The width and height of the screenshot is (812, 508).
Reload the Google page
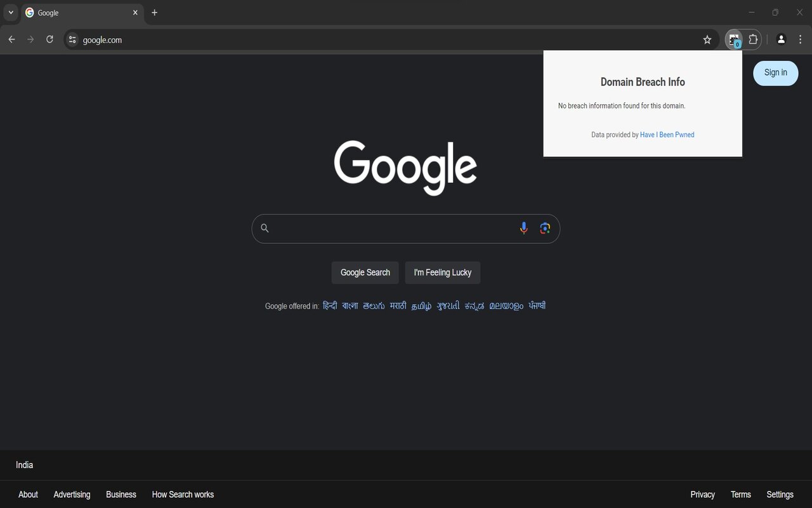(x=49, y=39)
